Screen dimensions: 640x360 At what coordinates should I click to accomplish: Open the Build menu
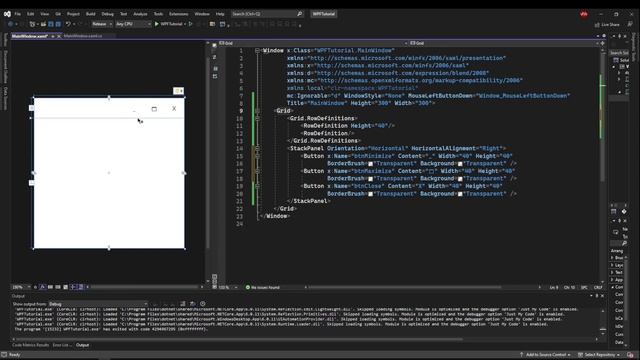[x=90, y=14]
